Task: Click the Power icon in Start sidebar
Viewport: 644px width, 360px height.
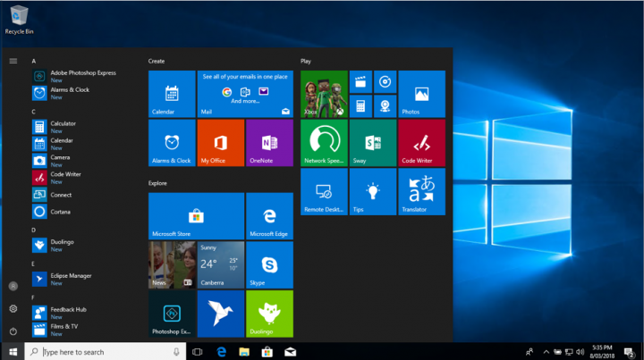Action: click(13, 331)
